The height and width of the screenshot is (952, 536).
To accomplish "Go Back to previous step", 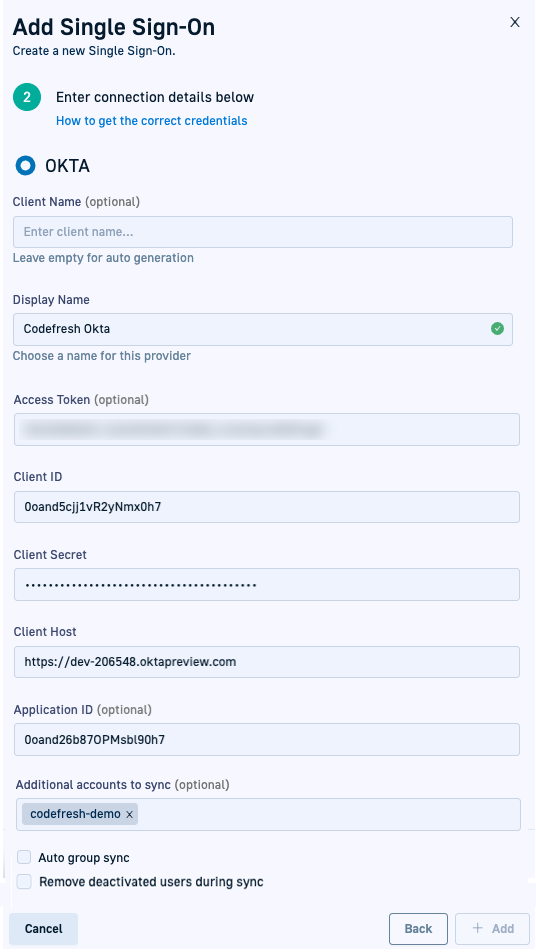I will pyautogui.click(x=418, y=929).
